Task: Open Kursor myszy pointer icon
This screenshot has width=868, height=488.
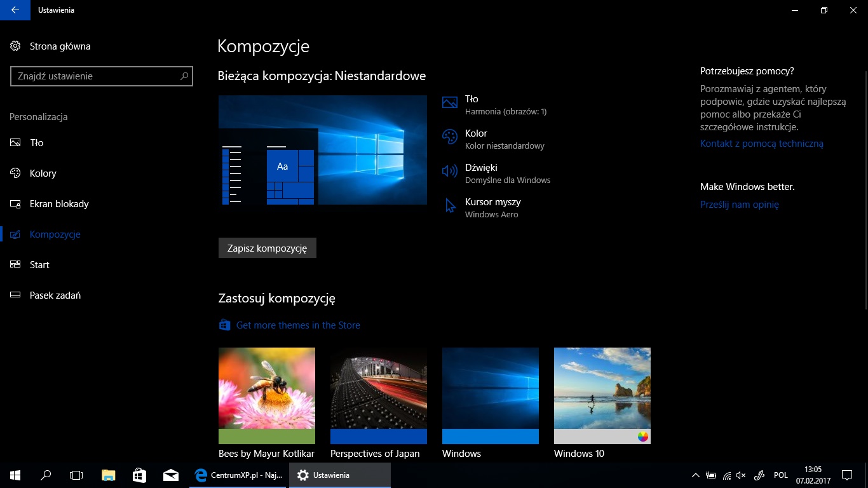Action: (x=451, y=206)
